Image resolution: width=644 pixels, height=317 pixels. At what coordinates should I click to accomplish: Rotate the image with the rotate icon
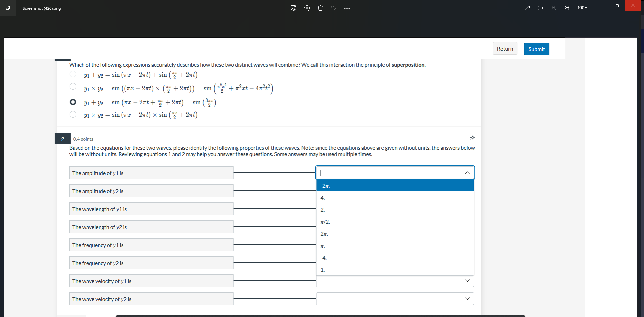pyautogui.click(x=307, y=8)
